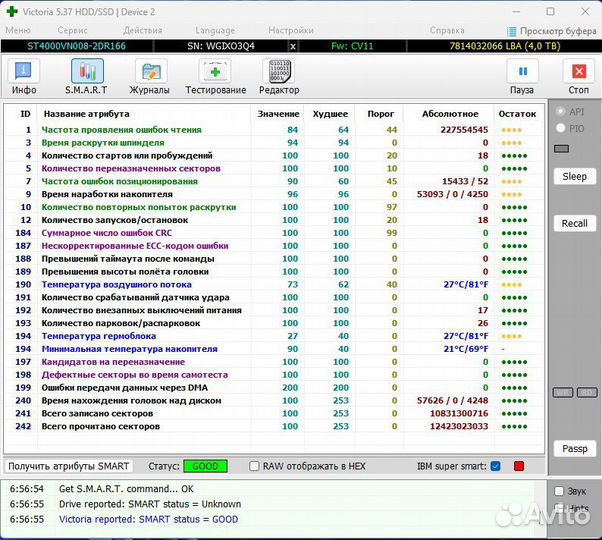
Task: Click the Абсолютное column header
Action: [x=450, y=114]
